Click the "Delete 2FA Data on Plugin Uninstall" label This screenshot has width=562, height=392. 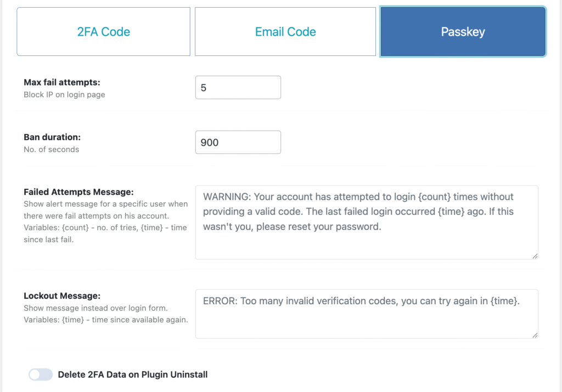(132, 374)
